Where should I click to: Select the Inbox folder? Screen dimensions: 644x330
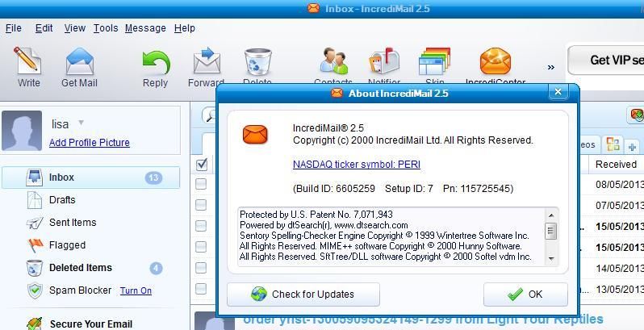(90, 178)
